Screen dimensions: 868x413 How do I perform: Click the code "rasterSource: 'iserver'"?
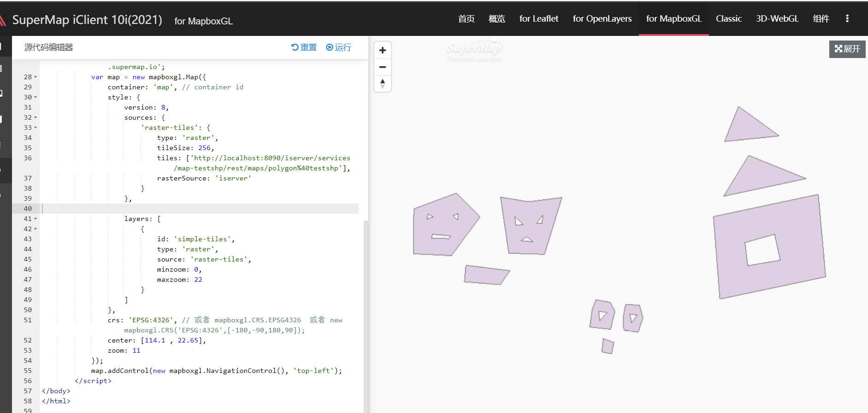point(204,178)
